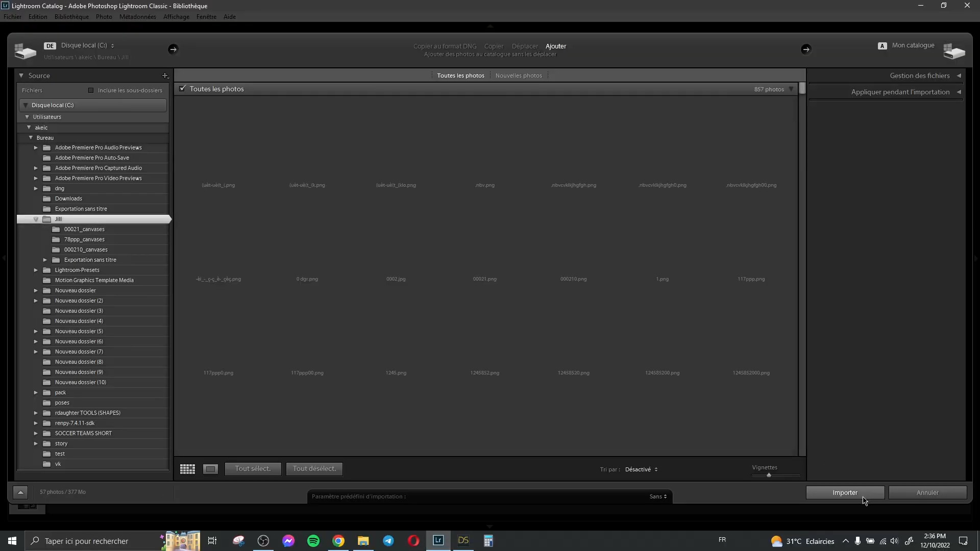Adjust the Vignettes size slider
This screenshot has height=551, width=980.
[x=769, y=475]
